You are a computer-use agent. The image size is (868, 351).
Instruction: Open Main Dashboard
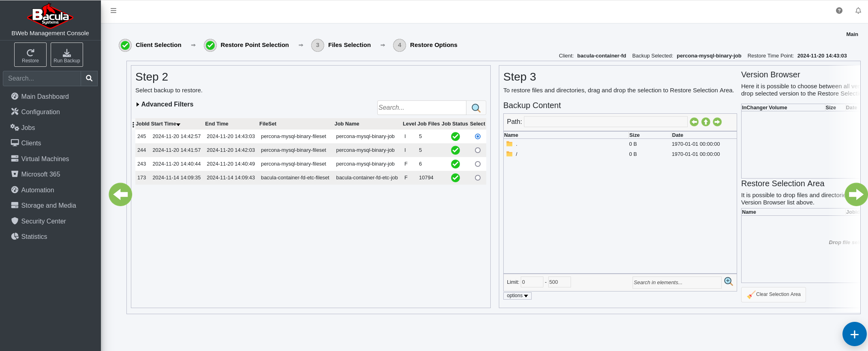pos(45,96)
